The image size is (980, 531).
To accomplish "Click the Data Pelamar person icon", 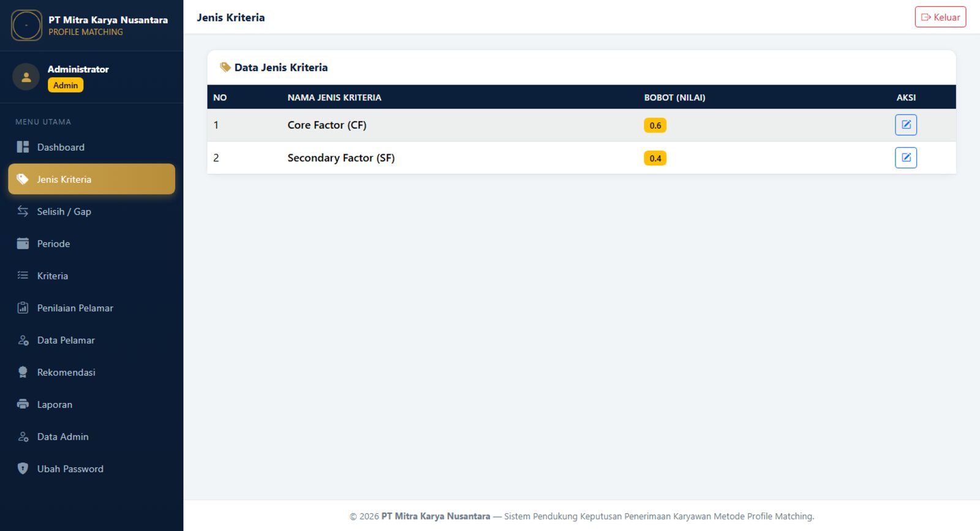I will [23, 340].
